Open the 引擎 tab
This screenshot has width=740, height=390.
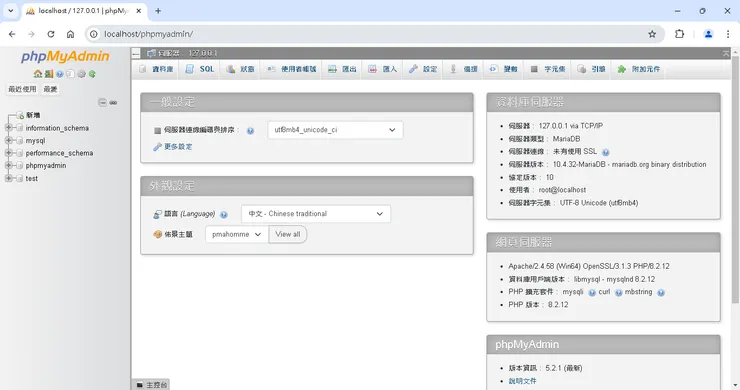(591, 69)
